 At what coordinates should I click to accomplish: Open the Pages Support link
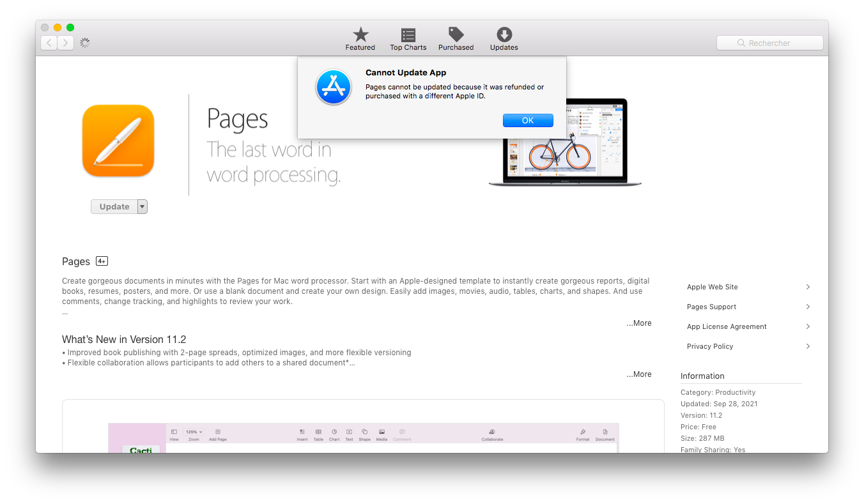tap(712, 307)
